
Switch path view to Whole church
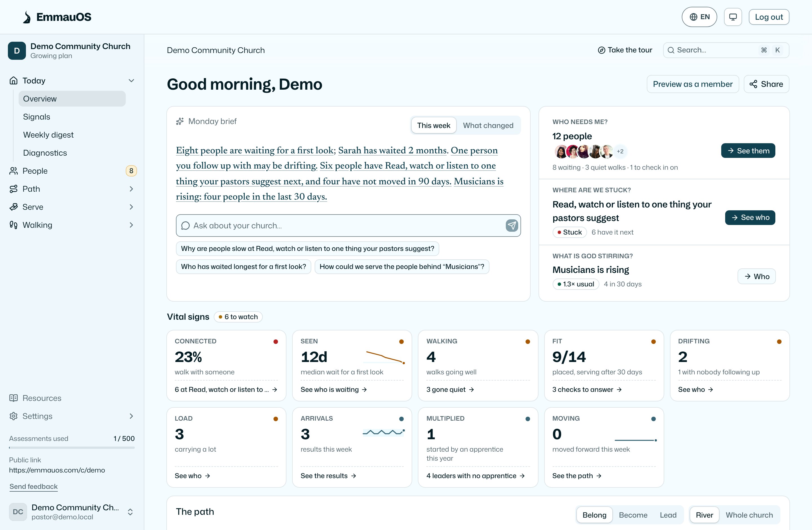[x=749, y=515]
